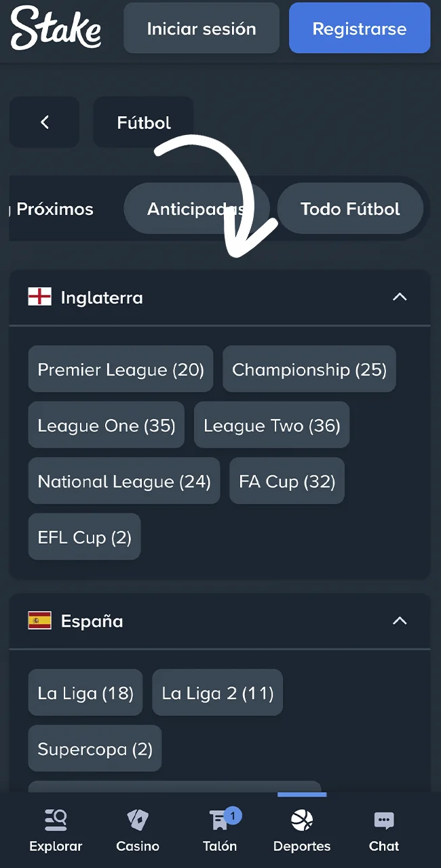The height and width of the screenshot is (868, 441).
Task: Open the Fútbol category header
Action: click(143, 122)
